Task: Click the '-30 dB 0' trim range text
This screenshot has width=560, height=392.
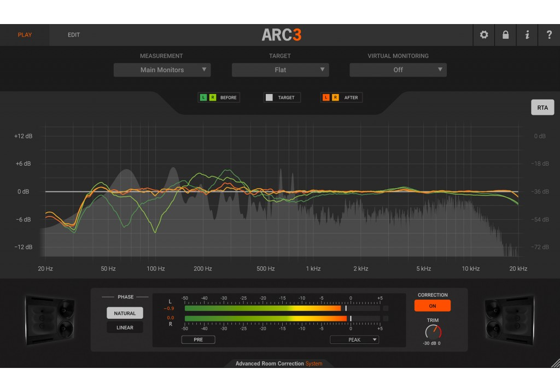Action: tap(431, 343)
